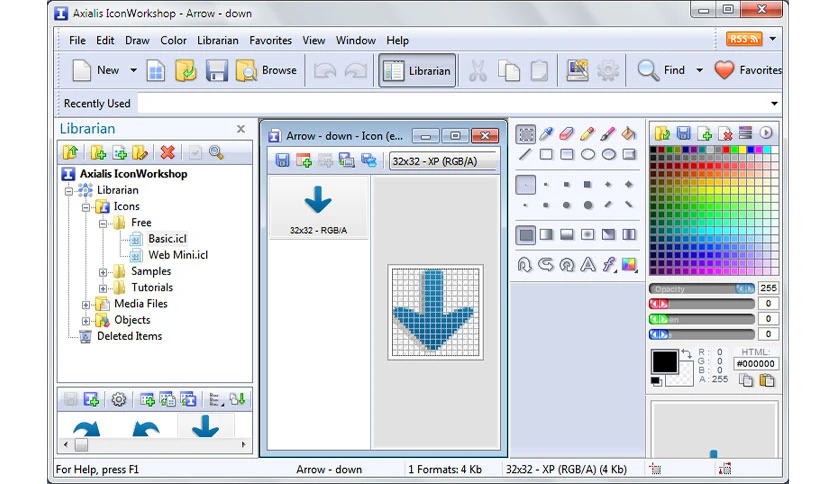Select the 32x32 - RGB/A format thumbnail
836x484 pixels.
point(318,208)
